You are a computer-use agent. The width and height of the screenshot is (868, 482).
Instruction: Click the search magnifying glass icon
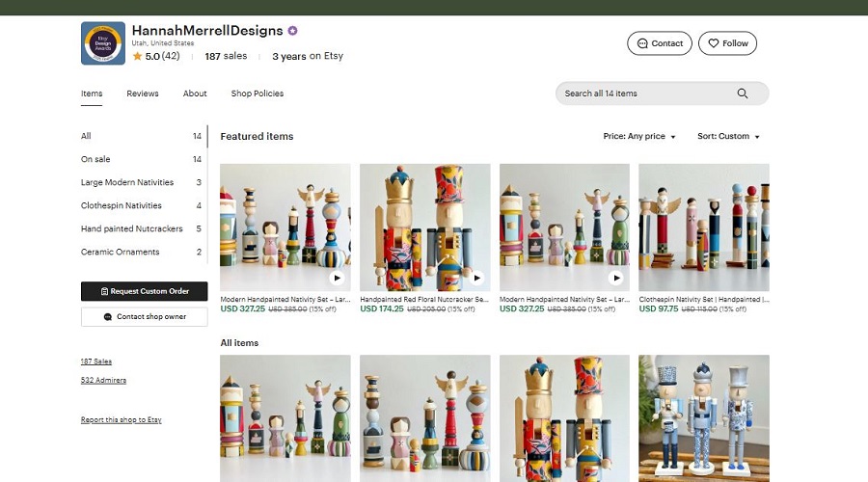(x=743, y=94)
